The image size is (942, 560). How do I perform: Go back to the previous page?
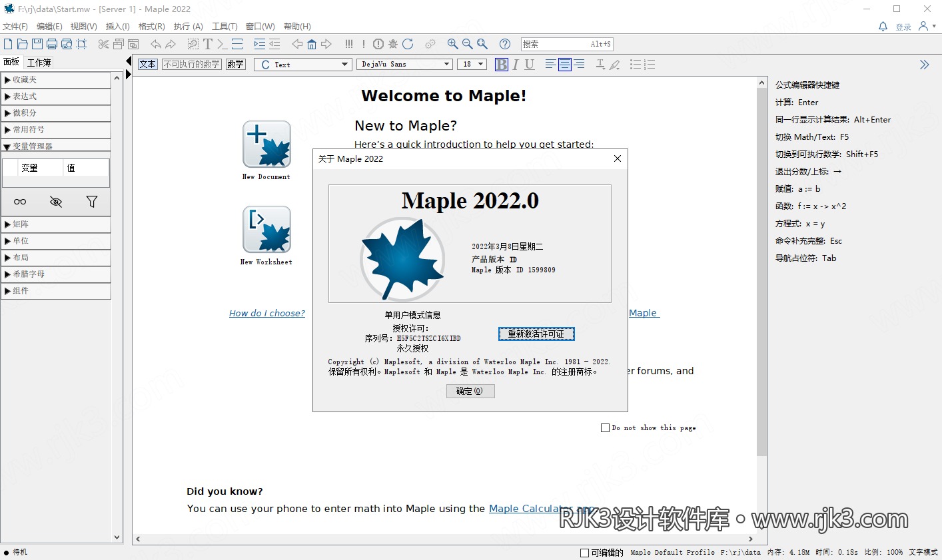click(297, 44)
